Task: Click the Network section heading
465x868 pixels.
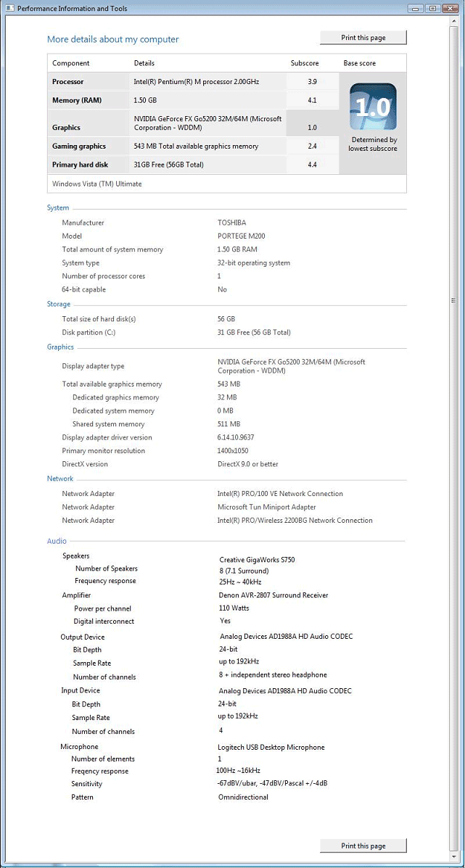Action: (x=60, y=479)
